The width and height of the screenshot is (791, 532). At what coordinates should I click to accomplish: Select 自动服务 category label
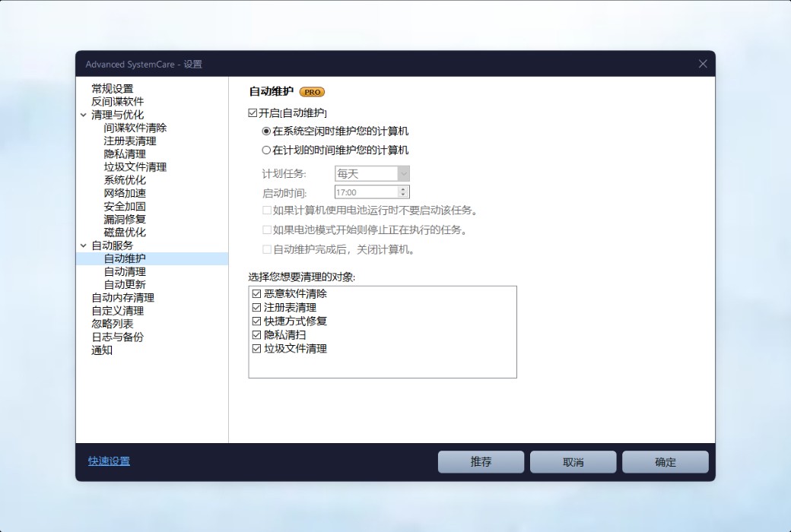pyautogui.click(x=113, y=245)
